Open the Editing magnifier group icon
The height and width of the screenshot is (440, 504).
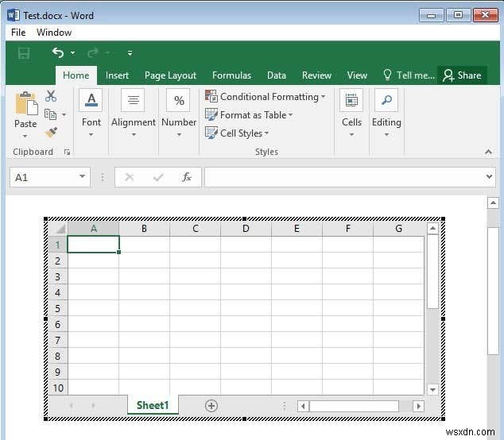point(386,100)
